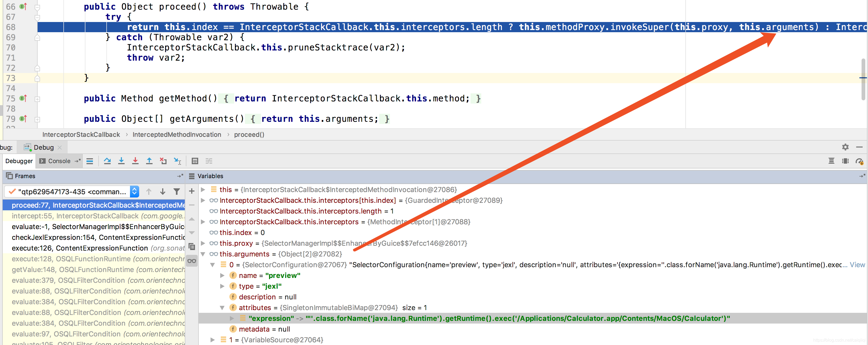The width and height of the screenshot is (868, 345).
Task: Move watch down in Variables sidebar
Action: click(192, 233)
